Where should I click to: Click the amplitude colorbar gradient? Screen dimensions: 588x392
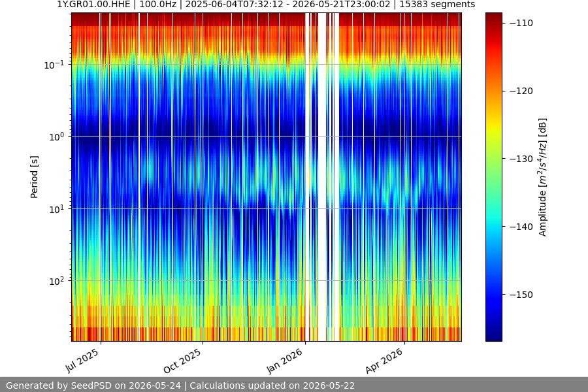(x=493, y=177)
